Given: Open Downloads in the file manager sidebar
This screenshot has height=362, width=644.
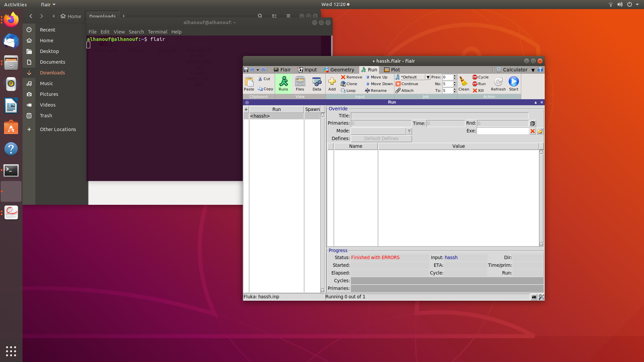Looking at the screenshot, I should click(52, 73).
